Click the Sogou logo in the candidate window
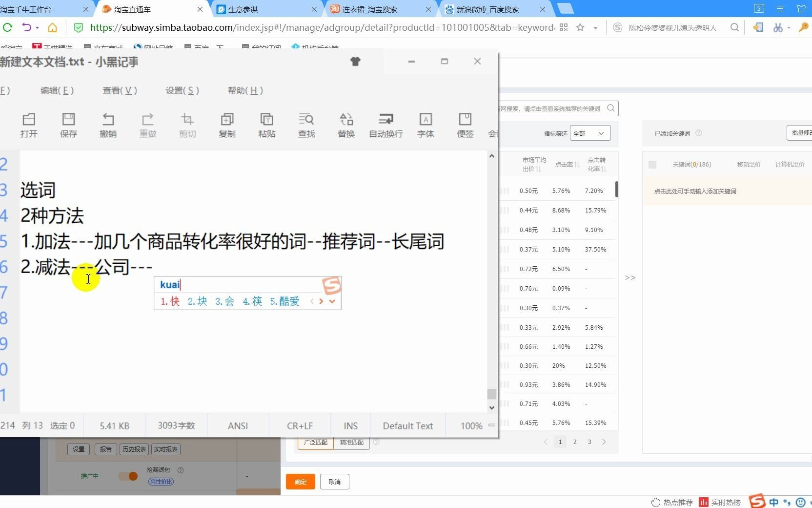Image resolution: width=812 pixels, height=508 pixels. pyautogui.click(x=331, y=286)
